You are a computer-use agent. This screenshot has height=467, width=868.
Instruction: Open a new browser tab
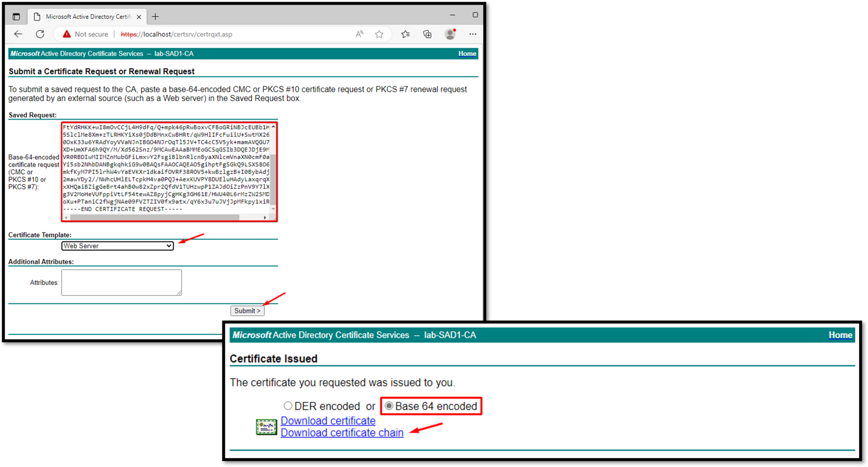coord(155,17)
